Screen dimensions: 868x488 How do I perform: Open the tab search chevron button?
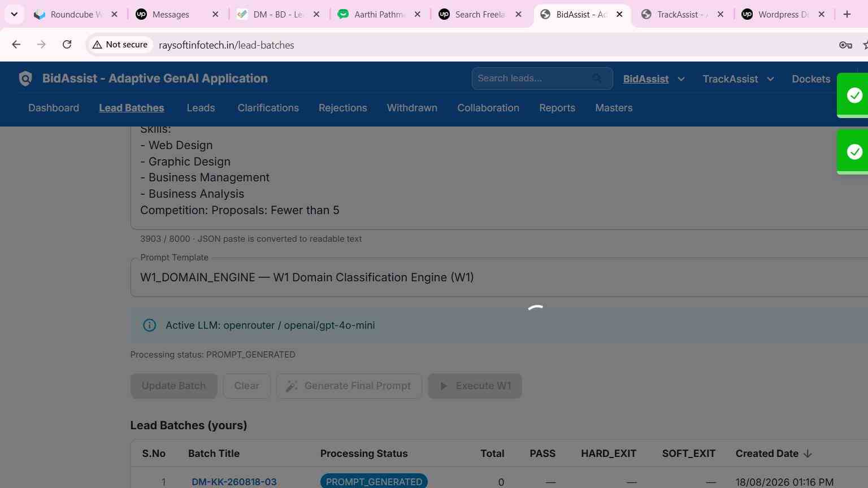click(x=14, y=14)
